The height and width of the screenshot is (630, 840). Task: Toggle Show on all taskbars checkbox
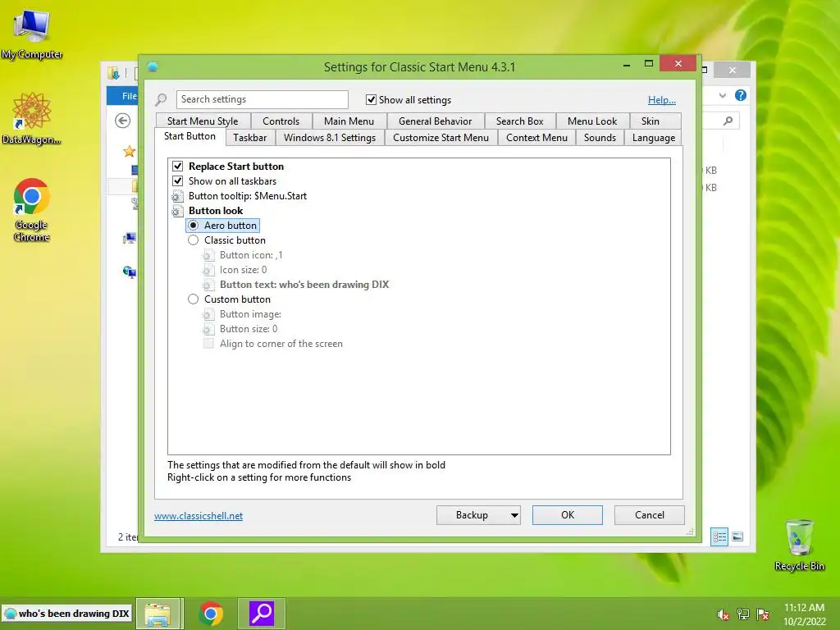pos(178,181)
